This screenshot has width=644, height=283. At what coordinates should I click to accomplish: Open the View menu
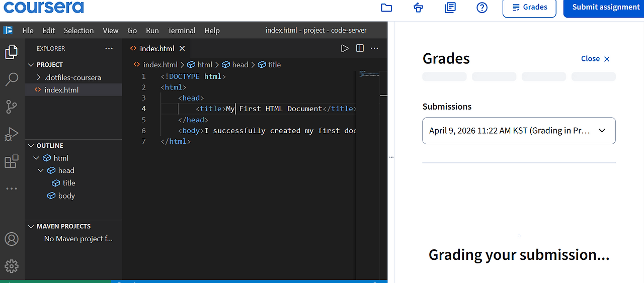111,30
